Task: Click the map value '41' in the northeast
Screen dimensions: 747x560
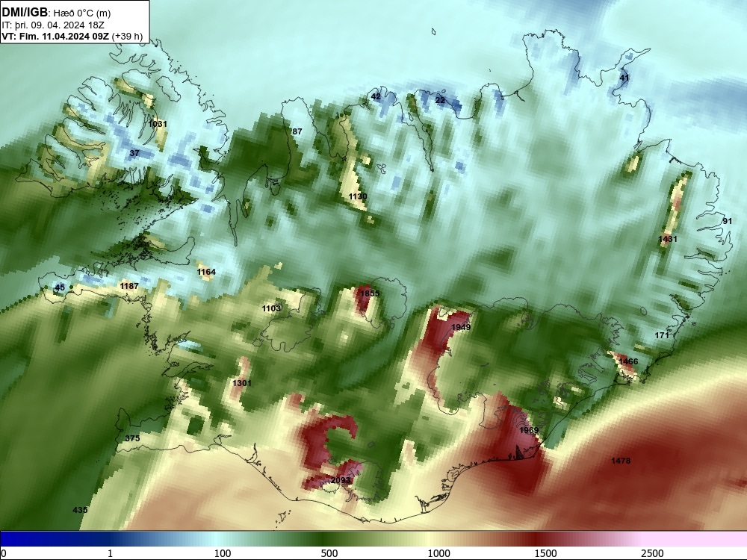Action: click(624, 78)
